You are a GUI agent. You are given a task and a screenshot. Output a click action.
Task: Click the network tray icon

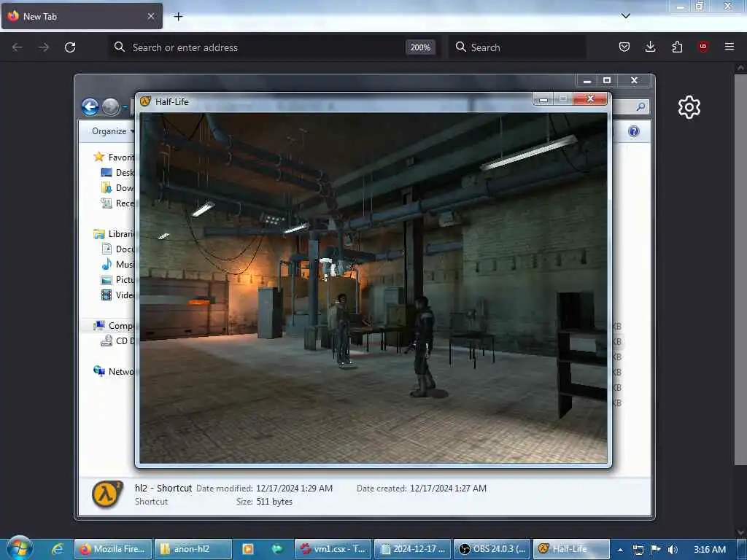pyautogui.click(x=638, y=550)
